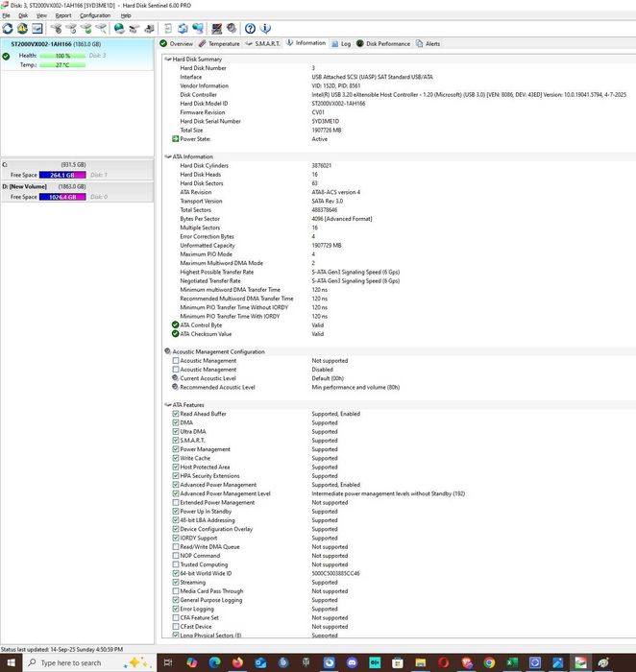Open the Disk menu
The image size is (636, 672).
click(23, 15)
